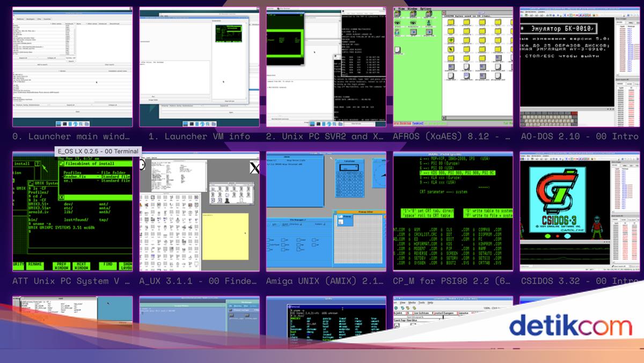Open the CP_M for PSI98 thumbnail
Screen dimensions: 644x363
click(x=453, y=212)
